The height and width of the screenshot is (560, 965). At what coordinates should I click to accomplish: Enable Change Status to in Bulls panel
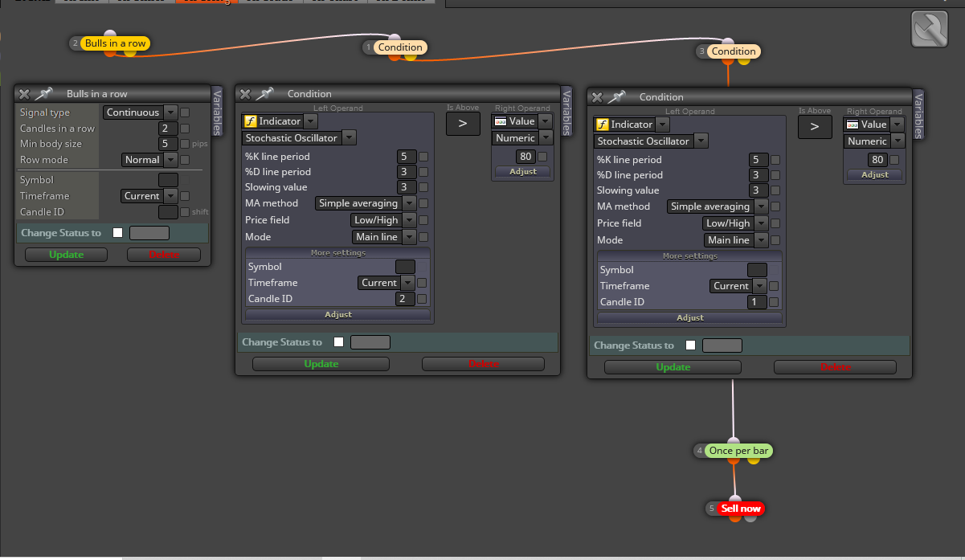click(118, 233)
